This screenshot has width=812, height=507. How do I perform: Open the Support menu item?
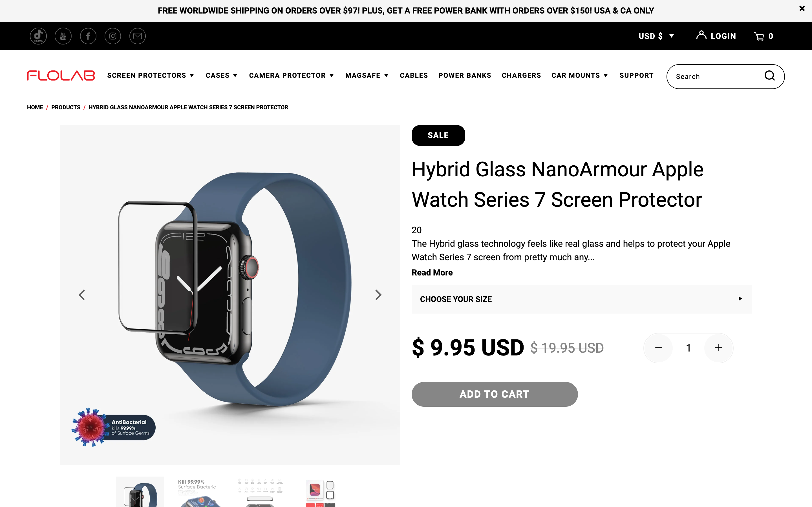(x=636, y=75)
